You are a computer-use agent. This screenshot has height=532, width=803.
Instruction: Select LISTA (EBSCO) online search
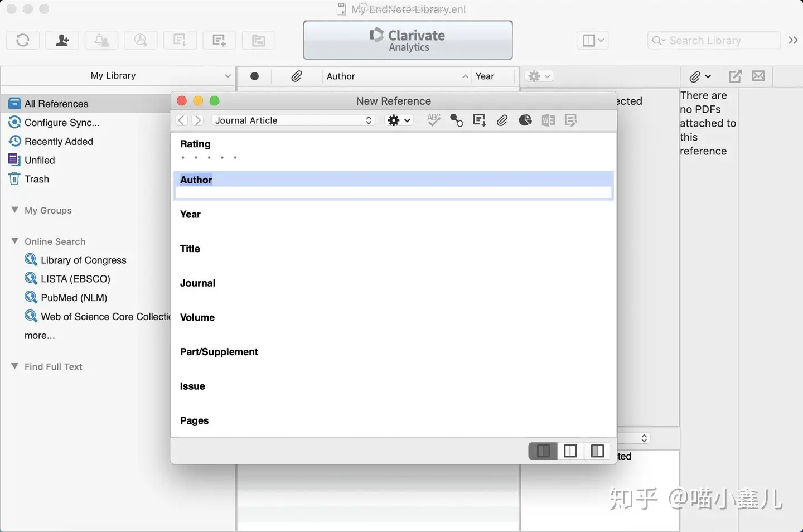[x=75, y=279]
